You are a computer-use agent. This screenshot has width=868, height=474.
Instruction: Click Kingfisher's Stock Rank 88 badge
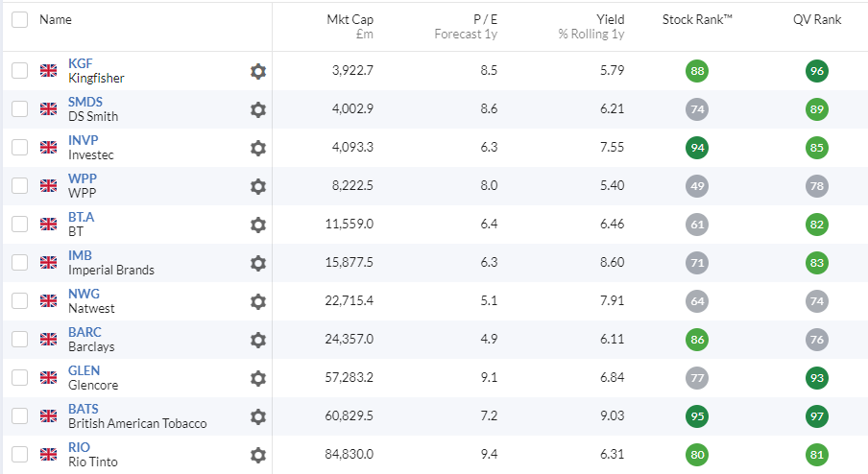[x=697, y=71]
